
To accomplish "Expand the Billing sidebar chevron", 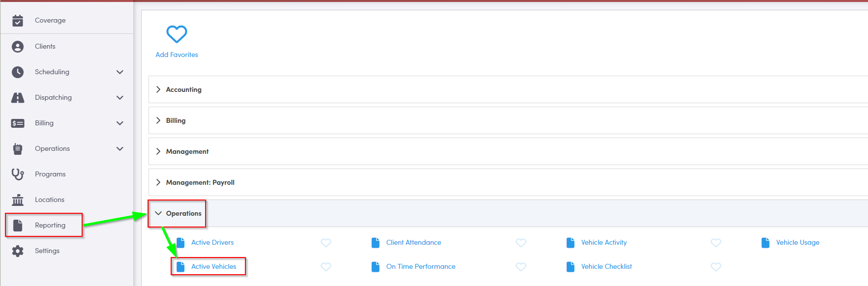I will (x=120, y=123).
